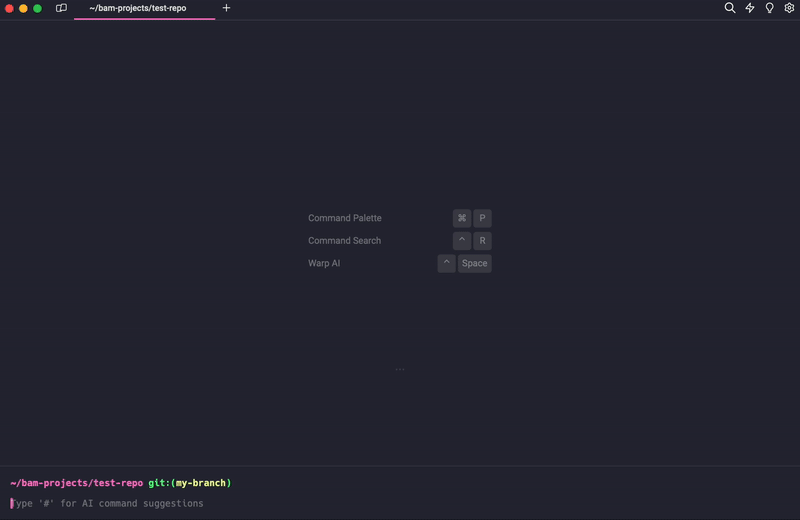800x520 pixels.
Task: Click the Command Search shortcut label
Action: click(344, 240)
